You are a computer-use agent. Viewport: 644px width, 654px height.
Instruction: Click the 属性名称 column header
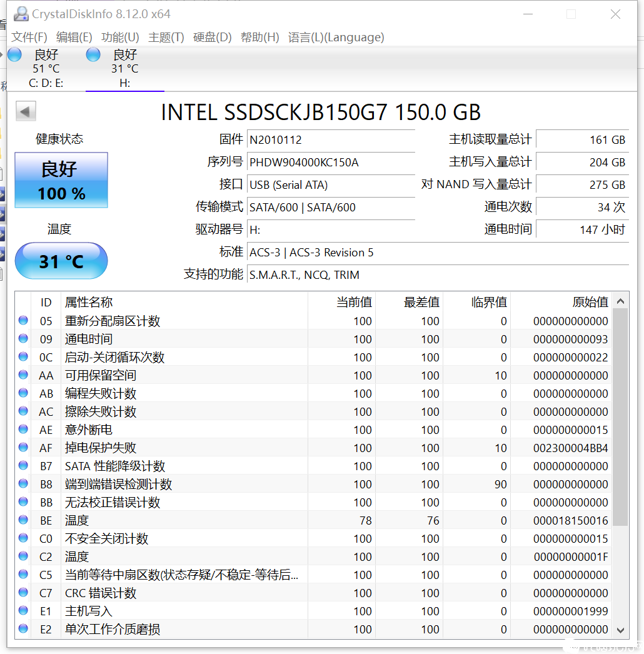click(184, 302)
